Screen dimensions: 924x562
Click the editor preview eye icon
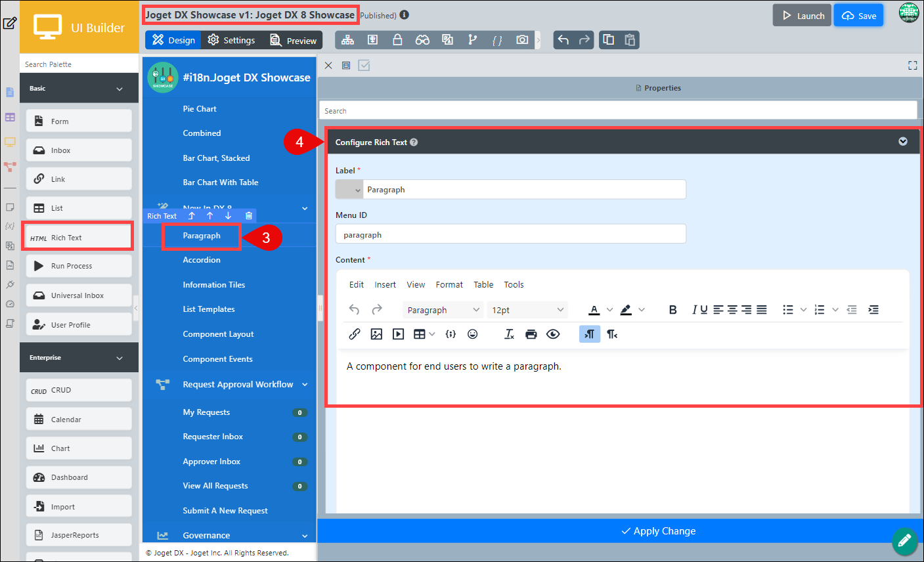click(x=553, y=334)
